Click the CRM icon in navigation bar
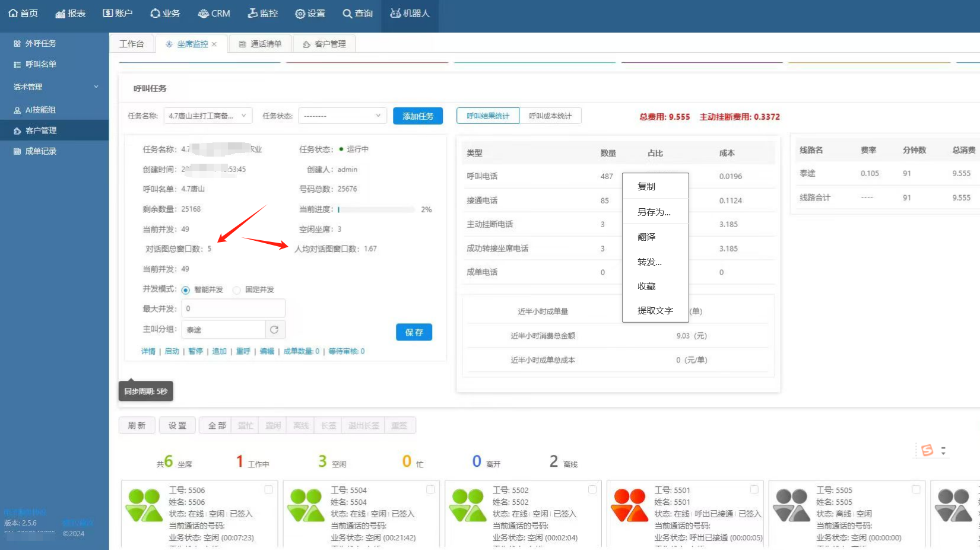This screenshot has height=554, width=980. pyautogui.click(x=203, y=13)
